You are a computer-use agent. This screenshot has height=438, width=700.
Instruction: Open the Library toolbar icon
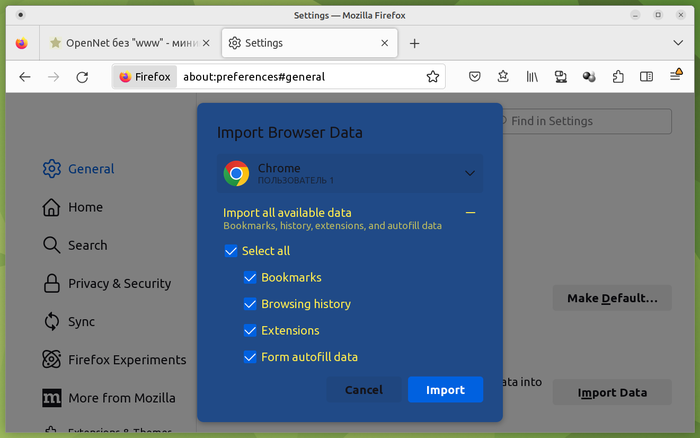coord(533,77)
